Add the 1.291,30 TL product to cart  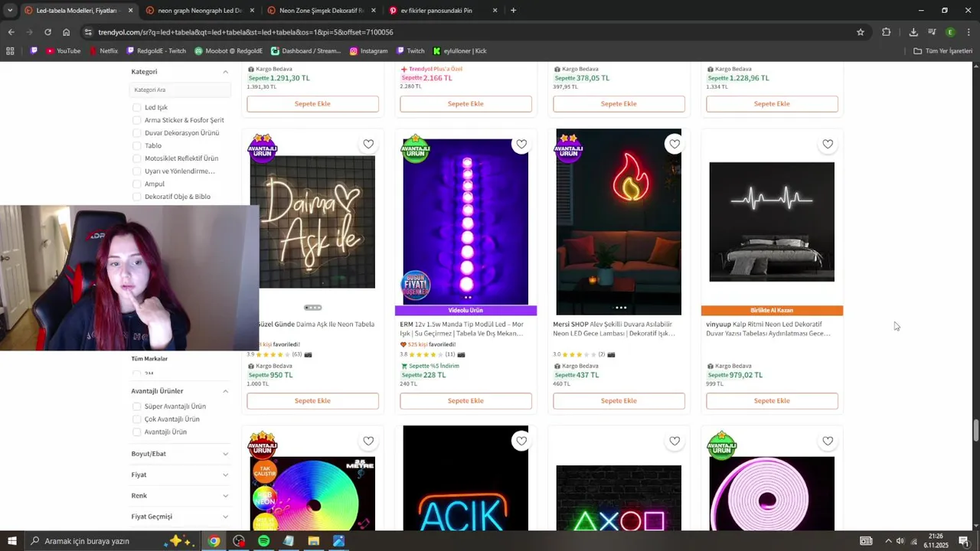[312, 104]
